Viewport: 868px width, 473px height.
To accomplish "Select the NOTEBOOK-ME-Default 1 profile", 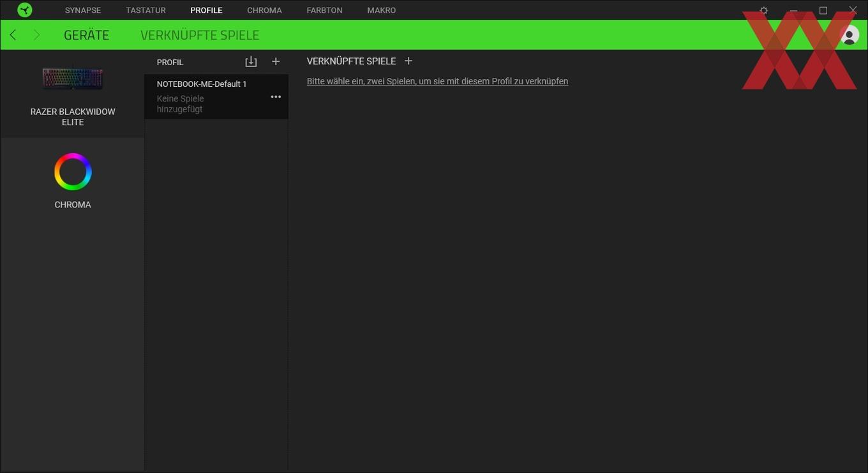I will (x=216, y=96).
